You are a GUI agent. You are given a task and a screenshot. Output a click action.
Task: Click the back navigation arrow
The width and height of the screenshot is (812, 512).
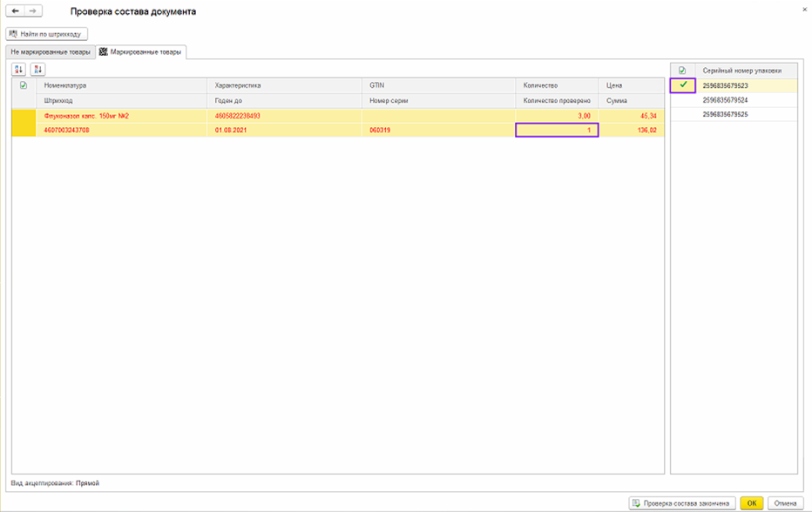tap(15, 11)
